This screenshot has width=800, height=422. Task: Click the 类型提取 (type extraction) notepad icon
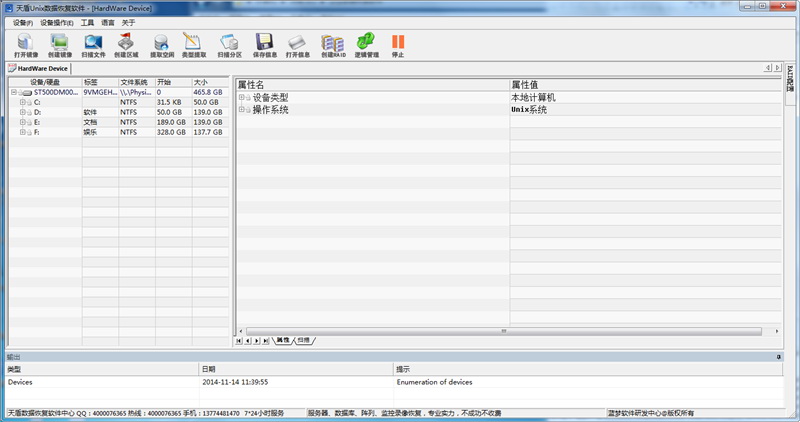coord(192,42)
